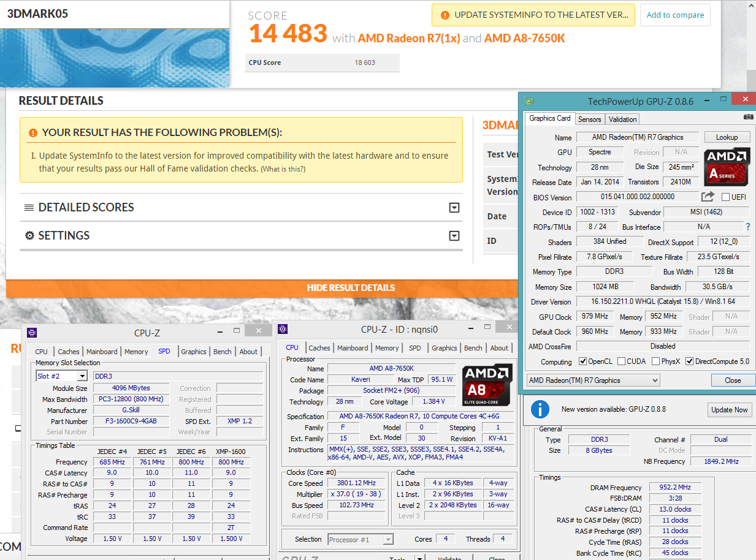Expand the Detailed Scores section arrow
The width and height of the screenshot is (756, 560).
click(x=454, y=208)
